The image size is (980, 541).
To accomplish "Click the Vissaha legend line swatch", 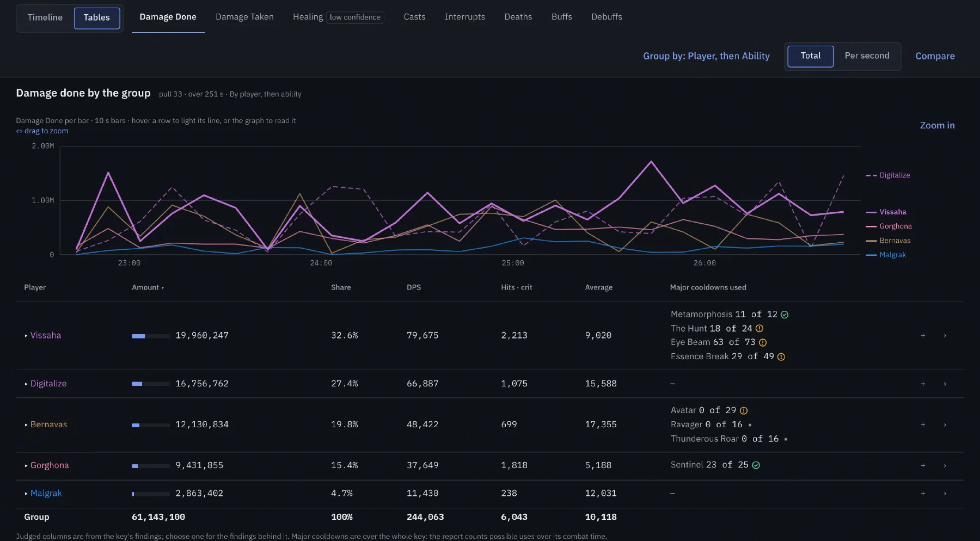I will (871, 212).
